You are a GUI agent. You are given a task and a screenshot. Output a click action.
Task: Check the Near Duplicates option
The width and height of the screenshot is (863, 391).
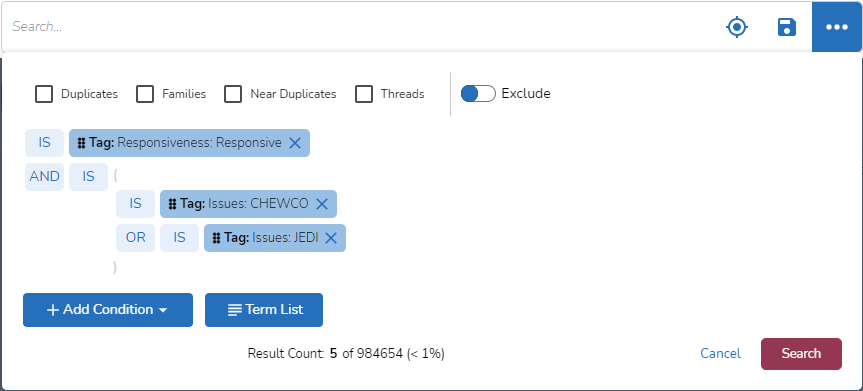(233, 94)
